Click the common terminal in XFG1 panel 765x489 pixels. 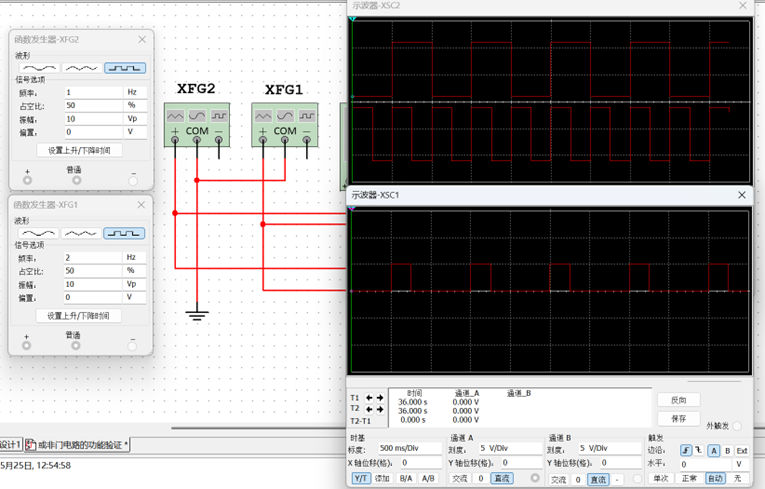click(76, 346)
